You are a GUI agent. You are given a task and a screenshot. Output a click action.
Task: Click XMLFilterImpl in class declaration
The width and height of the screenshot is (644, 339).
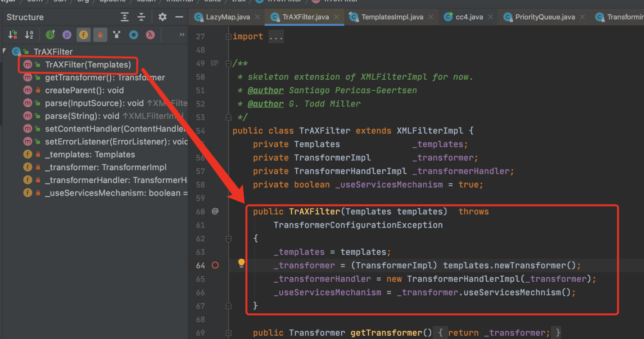click(430, 131)
